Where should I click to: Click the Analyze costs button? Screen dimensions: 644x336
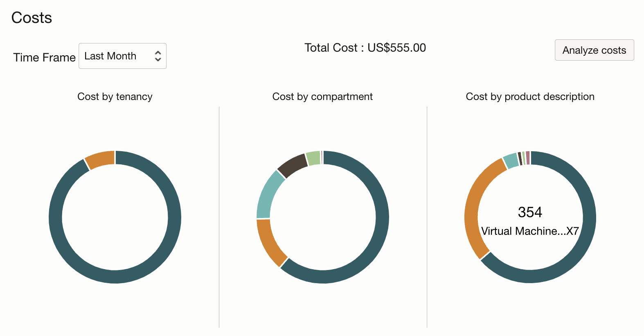594,50
